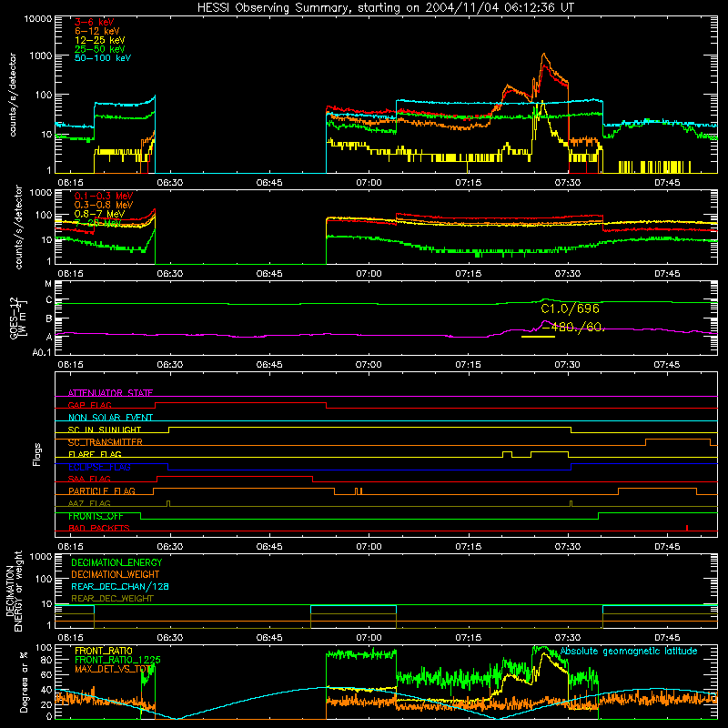Screen dimensions: 728x728
Task: Select the red 3-6 keV legend label
Action: point(95,22)
